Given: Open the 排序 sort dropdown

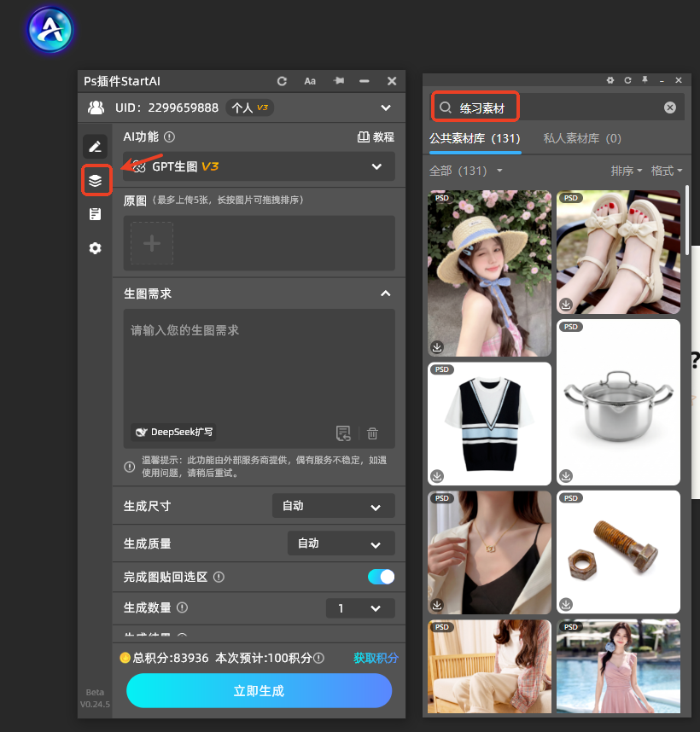Looking at the screenshot, I should tap(627, 171).
